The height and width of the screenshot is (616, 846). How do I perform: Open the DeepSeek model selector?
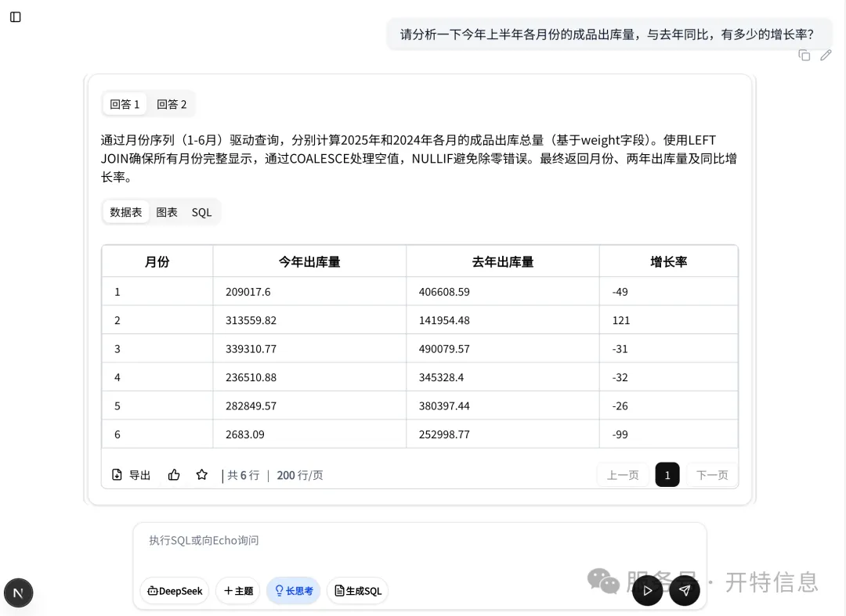coord(175,591)
